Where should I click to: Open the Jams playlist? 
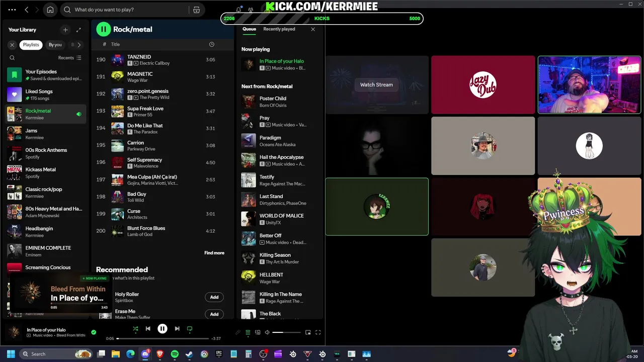(46, 134)
